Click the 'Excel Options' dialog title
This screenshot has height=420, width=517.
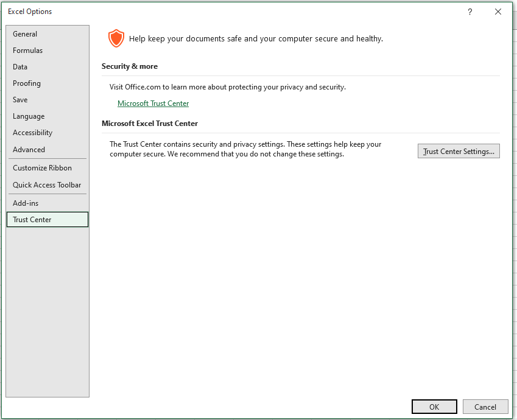(30, 12)
